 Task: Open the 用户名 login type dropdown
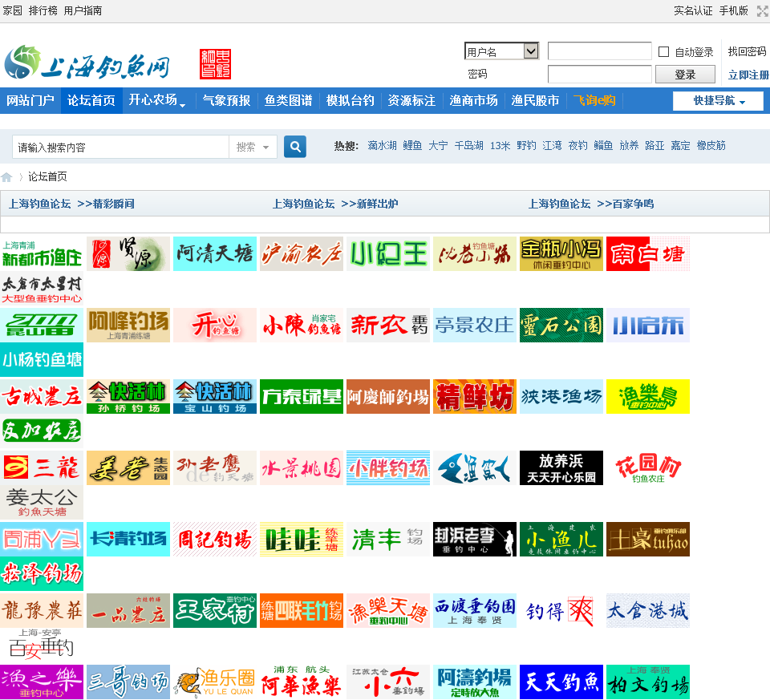[501, 51]
